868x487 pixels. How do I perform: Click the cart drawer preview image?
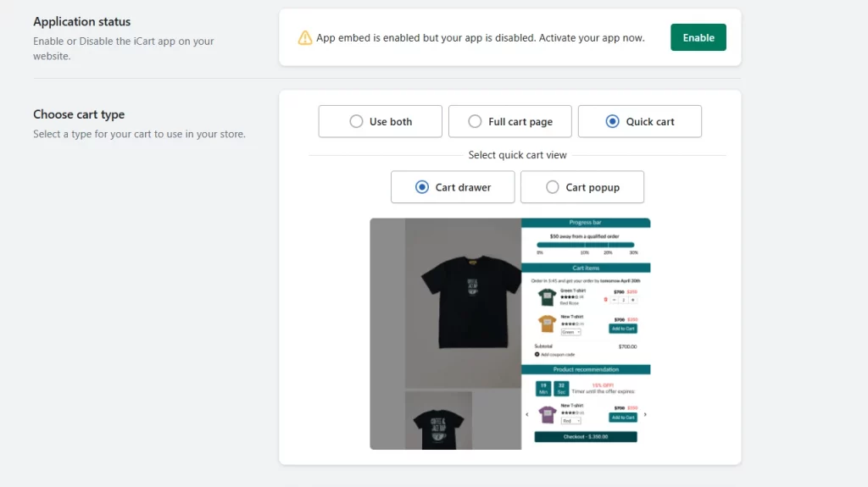(x=509, y=334)
